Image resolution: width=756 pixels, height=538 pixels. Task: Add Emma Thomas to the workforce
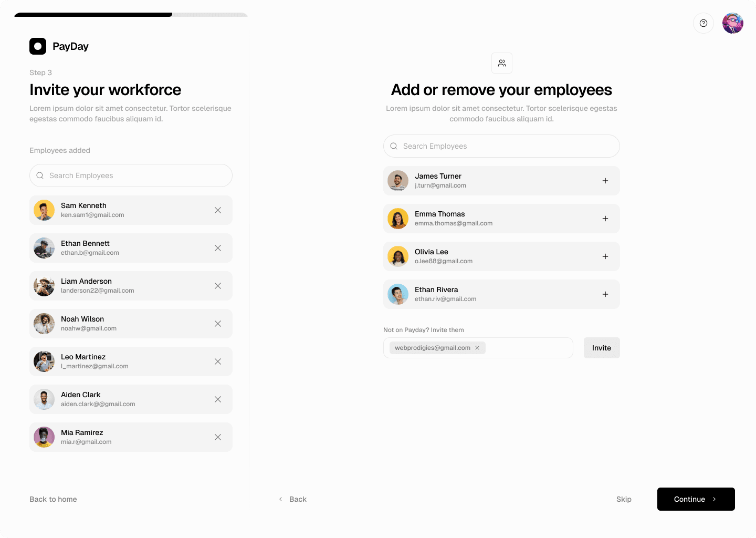[x=605, y=219]
